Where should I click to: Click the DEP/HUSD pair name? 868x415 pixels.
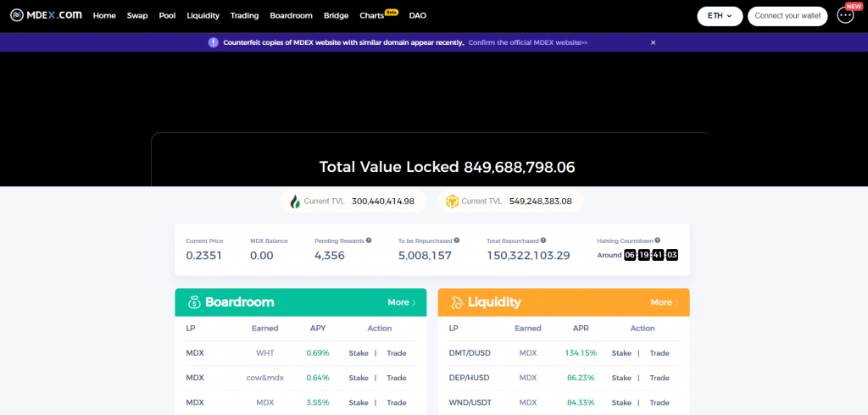[x=470, y=378]
